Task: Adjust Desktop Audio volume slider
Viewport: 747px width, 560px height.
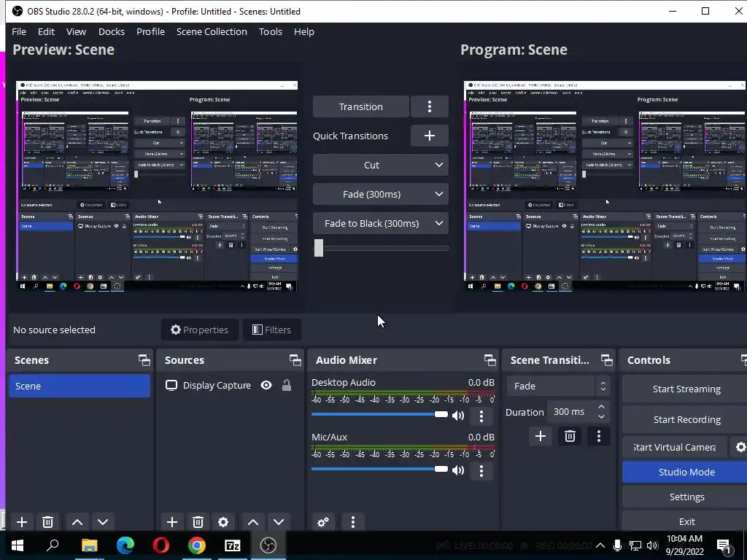Action: coord(379,414)
